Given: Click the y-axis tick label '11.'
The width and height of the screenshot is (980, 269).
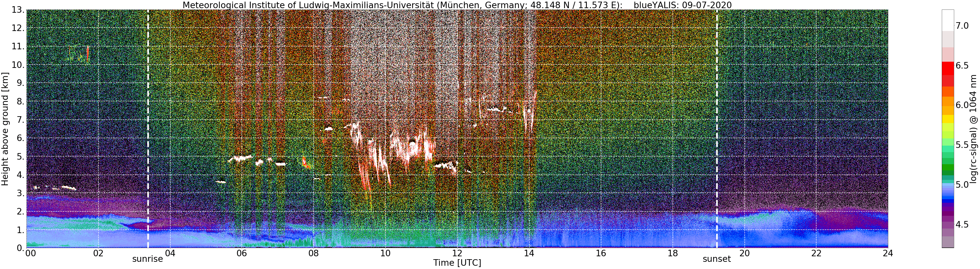Looking at the screenshot, I should [x=18, y=46].
